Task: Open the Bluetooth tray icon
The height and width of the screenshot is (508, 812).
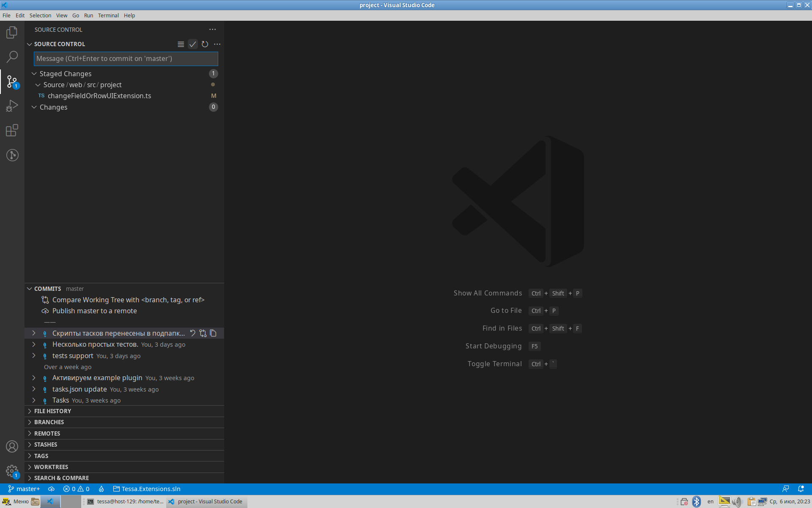Action: pyautogui.click(x=696, y=502)
